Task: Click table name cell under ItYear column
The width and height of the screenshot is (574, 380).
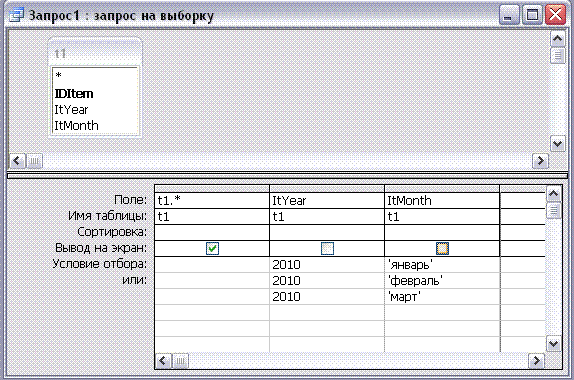Action: pyautogui.click(x=327, y=217)
